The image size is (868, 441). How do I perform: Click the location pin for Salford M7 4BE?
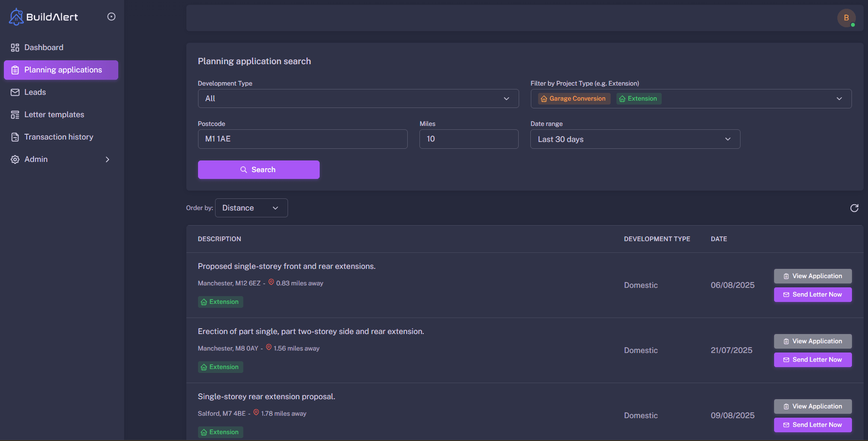[x=256, y=412]
